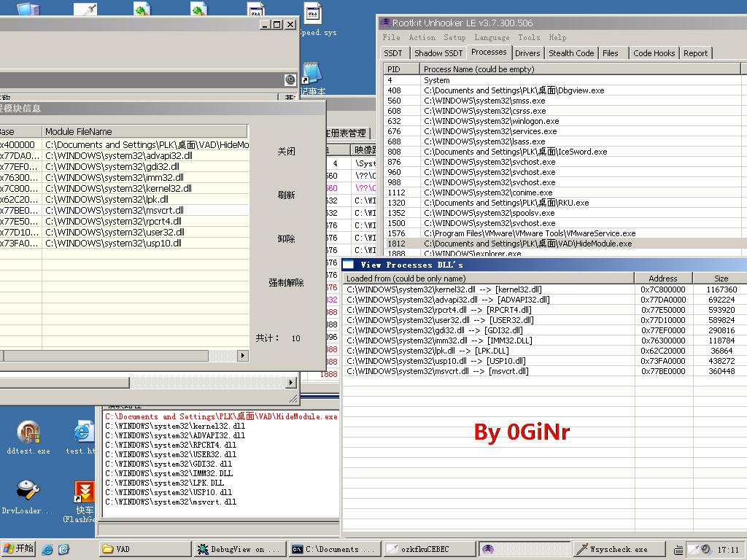747x560 pixels.
Task: Click the keyboard language tray icon
Action: [x=678, y=550]
